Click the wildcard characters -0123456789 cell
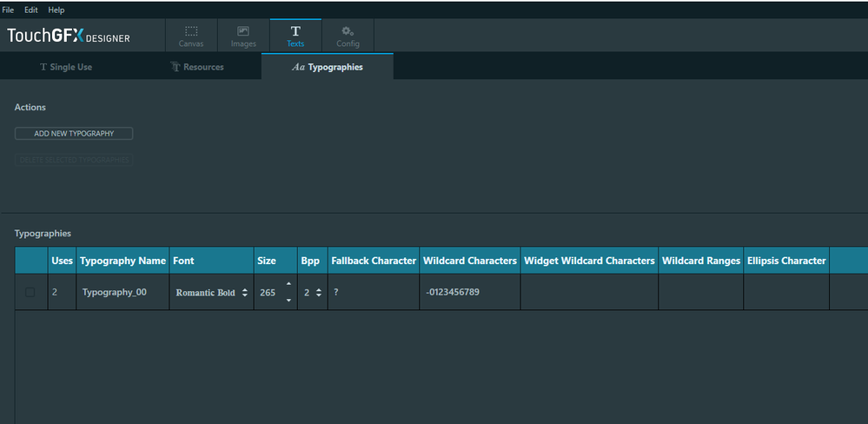This screenshot has height=424, width=868. click(470, 292)
